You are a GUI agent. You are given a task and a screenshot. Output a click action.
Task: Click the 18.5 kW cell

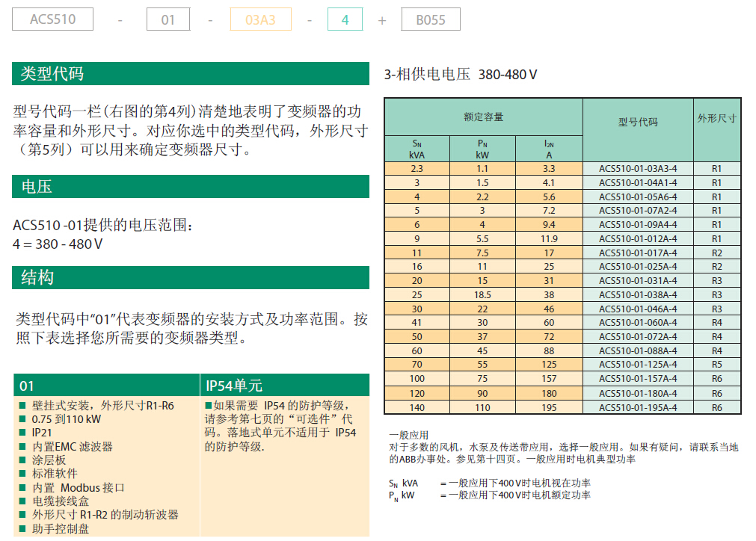point(482,294)
